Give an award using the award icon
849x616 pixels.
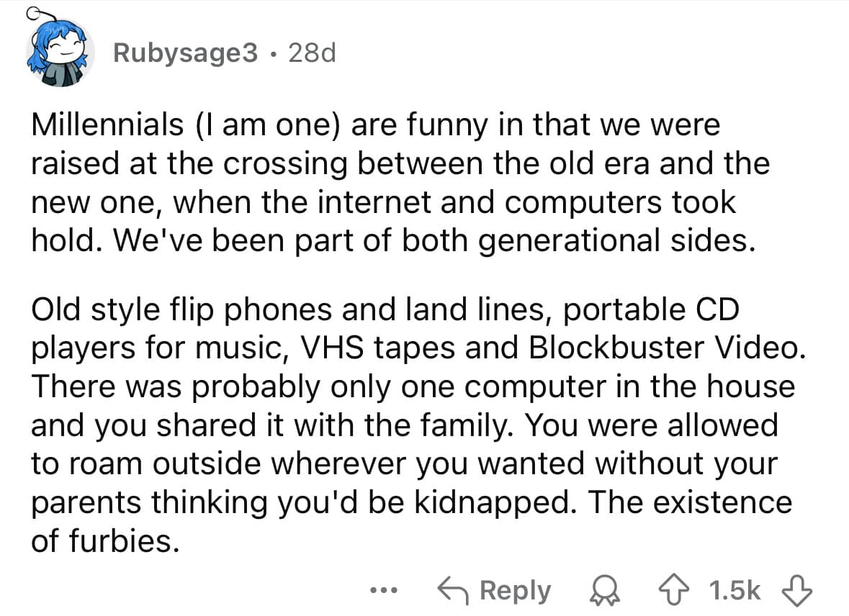pos(606,591)
